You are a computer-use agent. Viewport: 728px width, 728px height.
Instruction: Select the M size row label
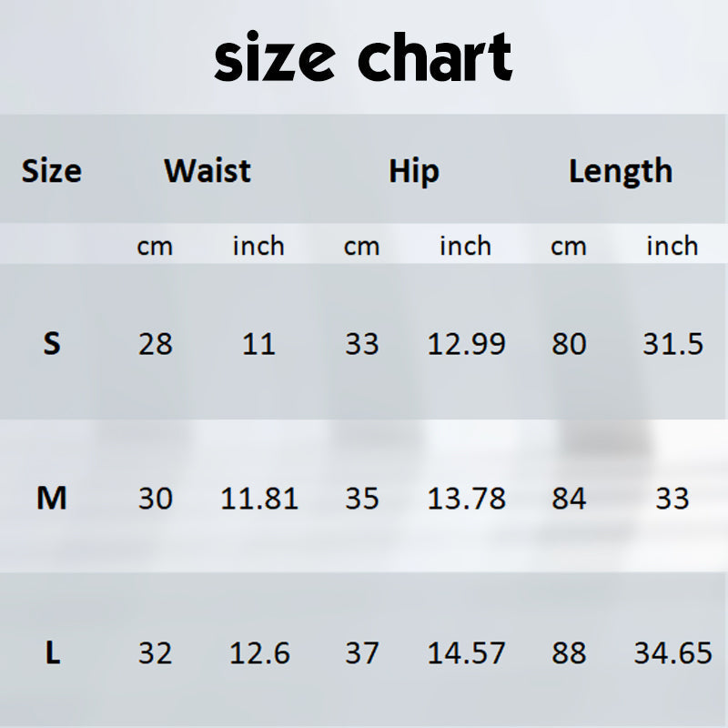click(52, 499)
